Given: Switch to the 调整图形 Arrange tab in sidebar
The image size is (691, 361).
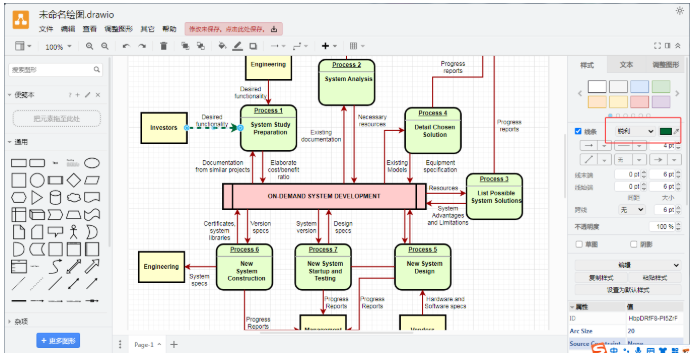Looking at the screenshot, I should click(665, 65).
